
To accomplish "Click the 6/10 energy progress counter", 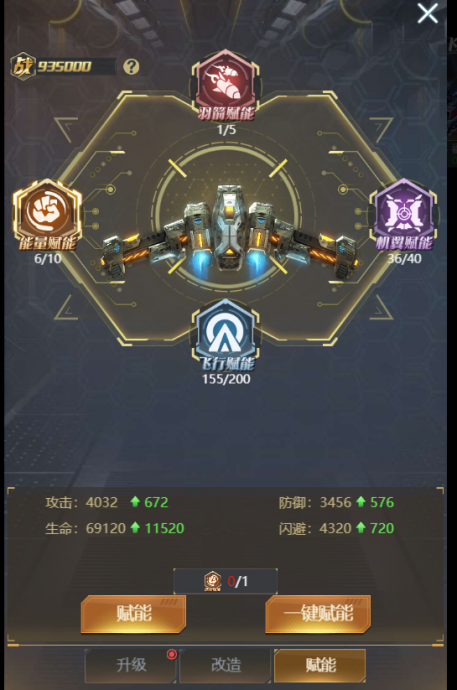I will tap(48, 258).
